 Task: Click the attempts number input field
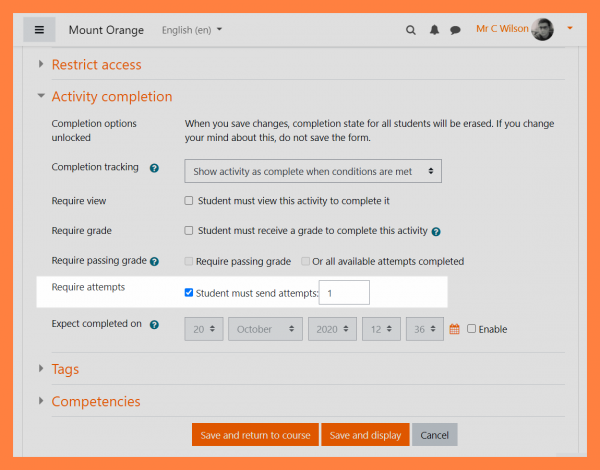[344, 293]
